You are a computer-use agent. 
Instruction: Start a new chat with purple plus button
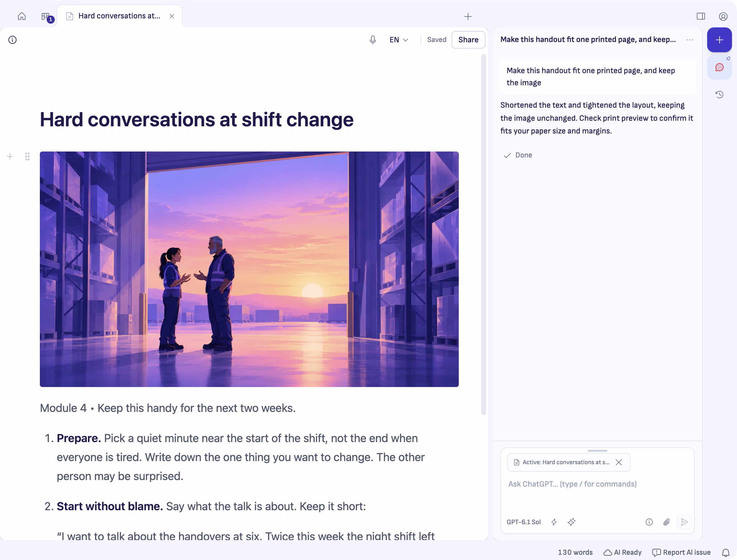coord(719,40)
